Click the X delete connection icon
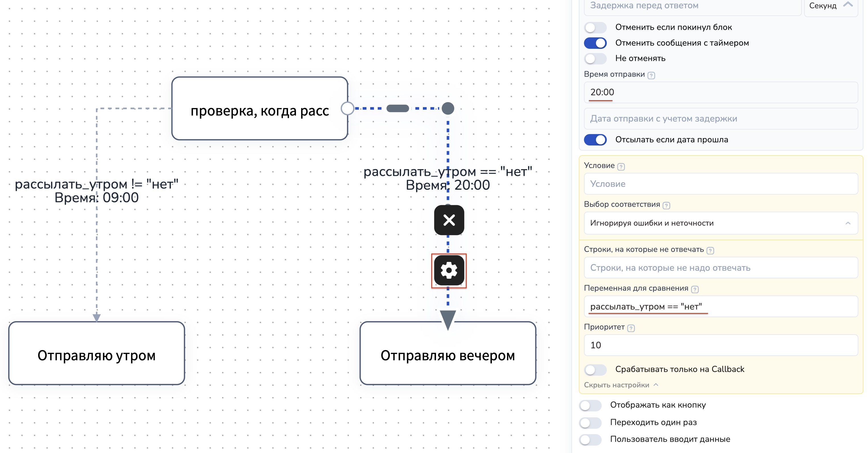Screen dimensions: 868x453 (x=449, y=220)
